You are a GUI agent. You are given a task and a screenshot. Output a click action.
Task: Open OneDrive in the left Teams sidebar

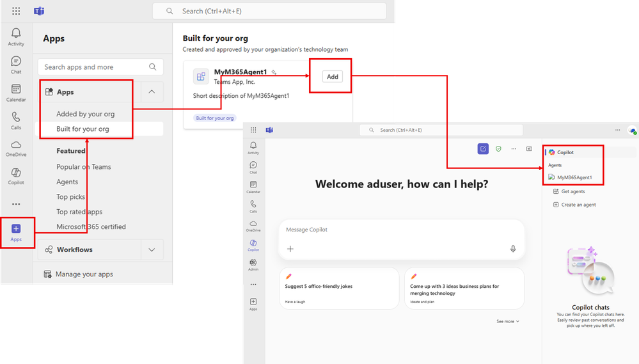pos(16,149)
